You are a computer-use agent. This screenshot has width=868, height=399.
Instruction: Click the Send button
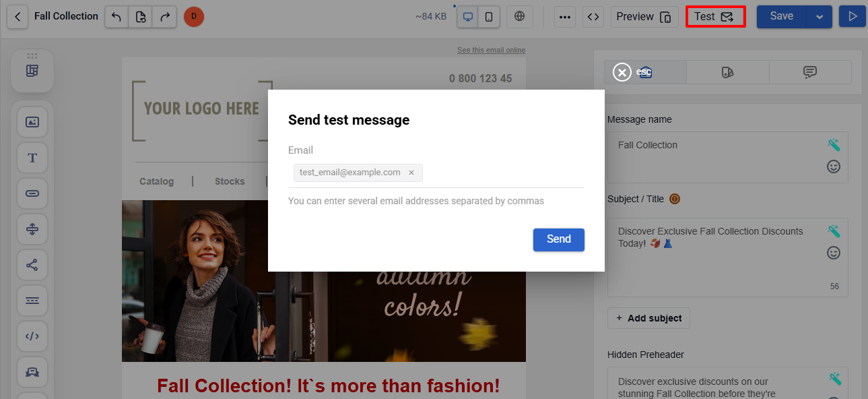[x=559, y=239]
